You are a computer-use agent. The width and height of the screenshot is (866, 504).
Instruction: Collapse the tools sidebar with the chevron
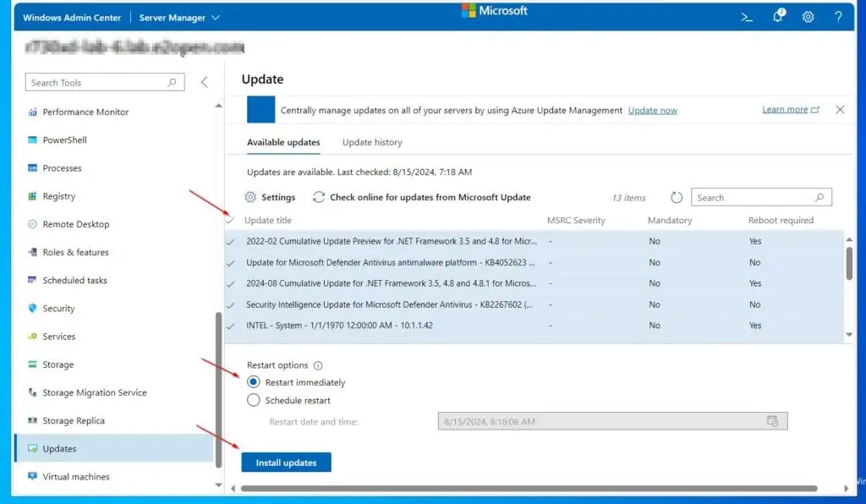click(205, 82)
